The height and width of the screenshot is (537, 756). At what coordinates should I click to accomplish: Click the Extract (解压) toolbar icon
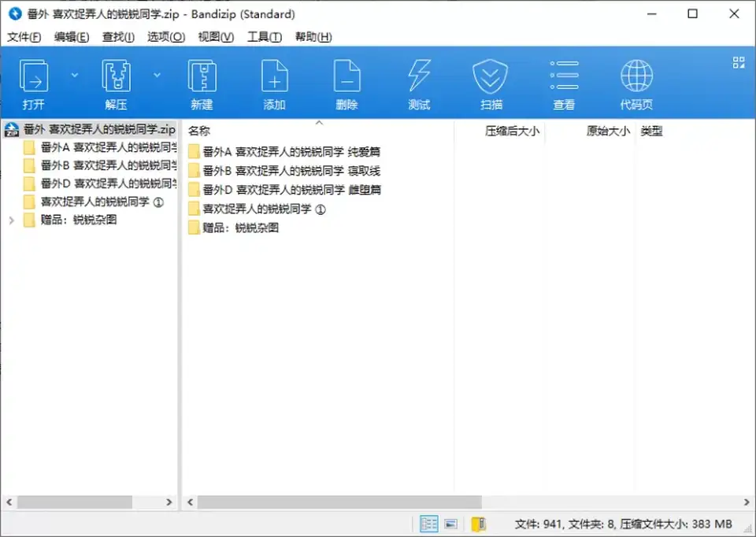[116, 76]
